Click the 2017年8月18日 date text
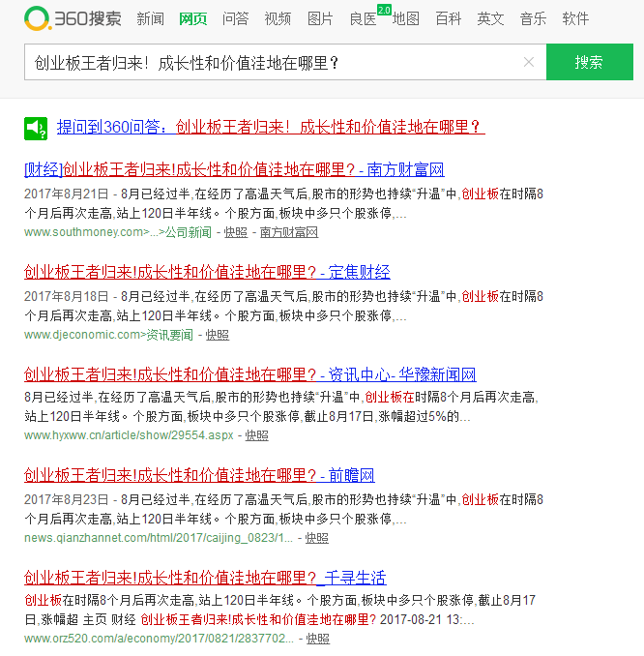This screenshot has height=656, width=644. pyautogui.click(x=67, y=297)
